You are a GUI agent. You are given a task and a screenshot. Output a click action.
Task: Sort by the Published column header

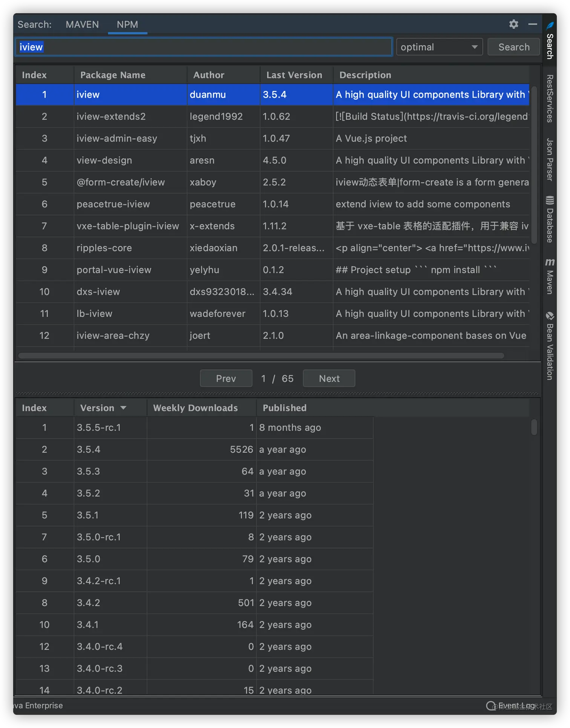coord(315,408)
